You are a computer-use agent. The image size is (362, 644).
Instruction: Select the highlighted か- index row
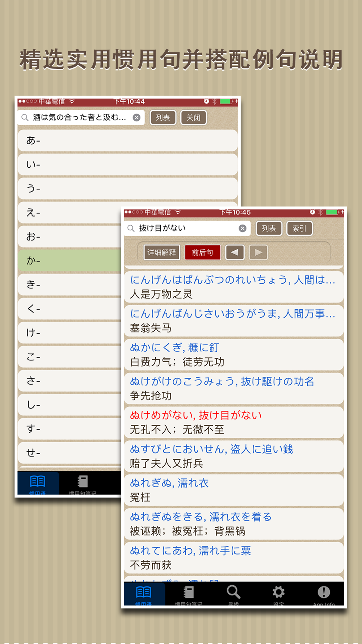(x=70, y=260)
